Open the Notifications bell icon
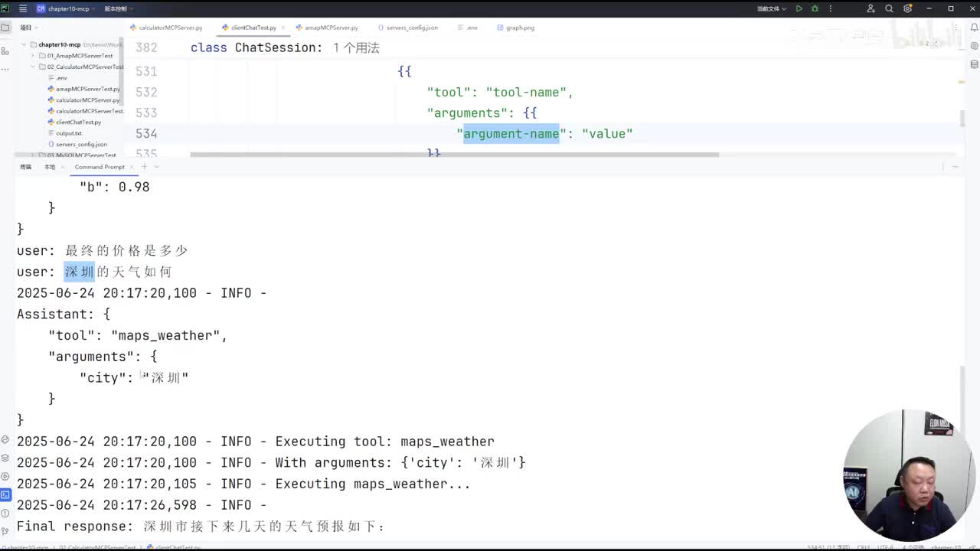 pos(974,28)
